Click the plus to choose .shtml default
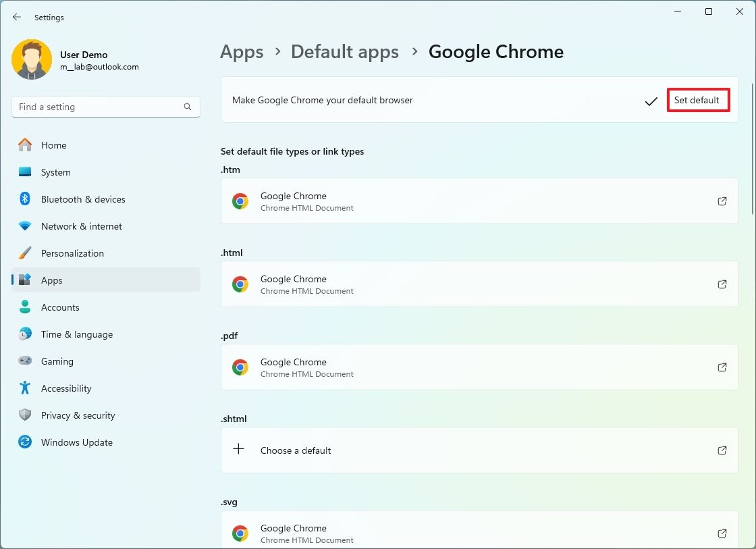The image size is (756, 549). pyautogui.click(x=240, y=450)
